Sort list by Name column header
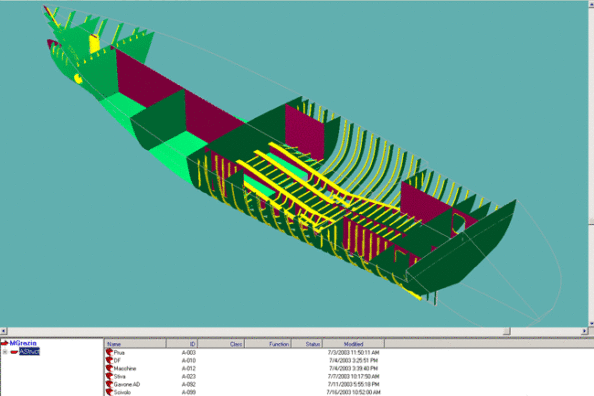The image size is (594, 396). point(135,344)
